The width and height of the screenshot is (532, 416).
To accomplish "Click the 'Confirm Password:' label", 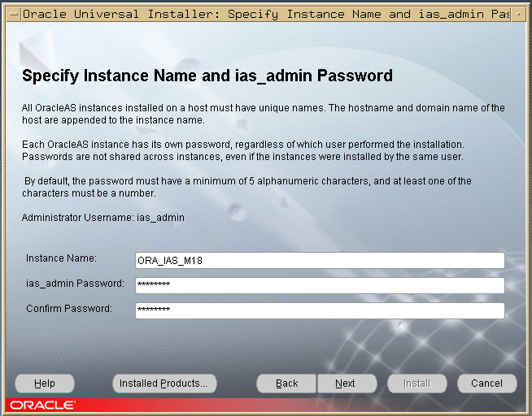I will 69,309.
